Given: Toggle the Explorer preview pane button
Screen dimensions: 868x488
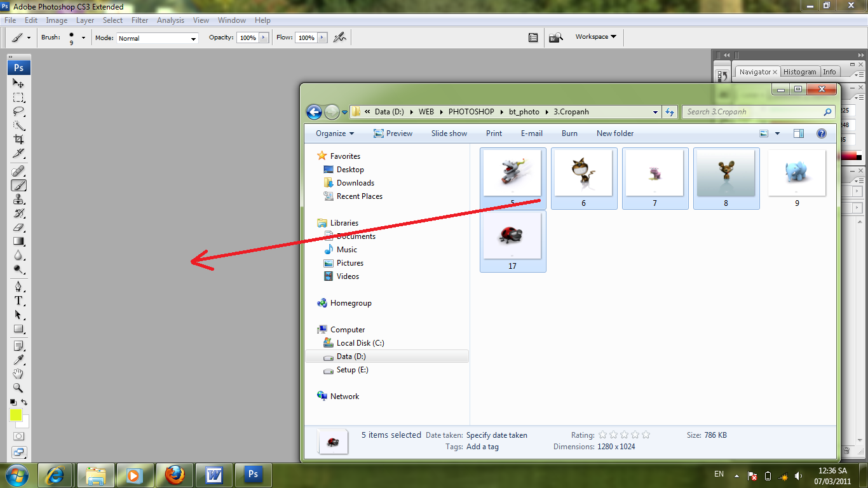Looking at the screenshot, I should click(799, 133).
